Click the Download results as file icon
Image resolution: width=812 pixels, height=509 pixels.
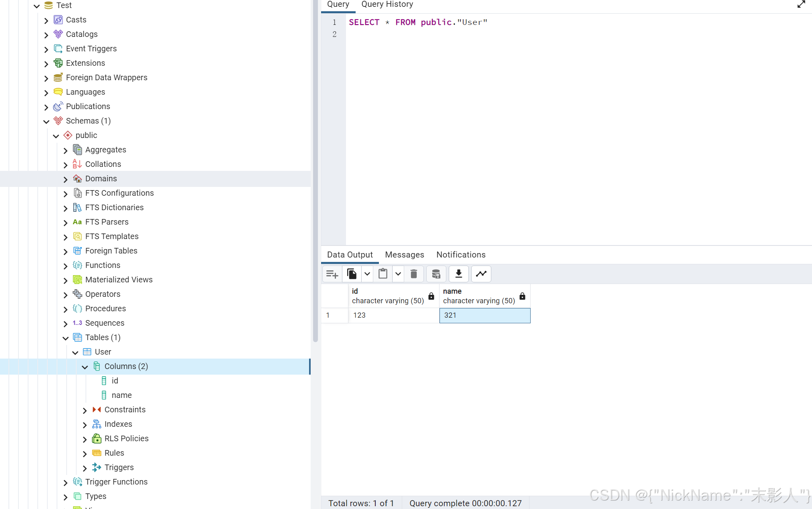[x=458, y=274]
